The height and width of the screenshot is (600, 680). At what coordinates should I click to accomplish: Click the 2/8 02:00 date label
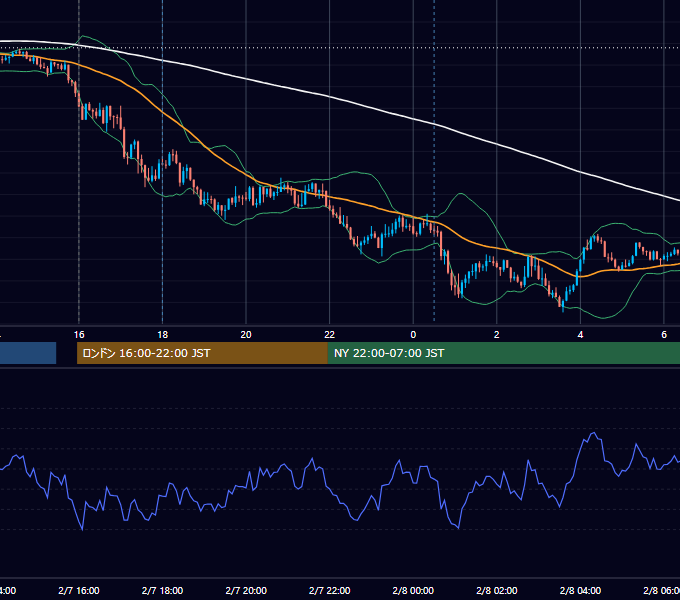coord(497,590)
